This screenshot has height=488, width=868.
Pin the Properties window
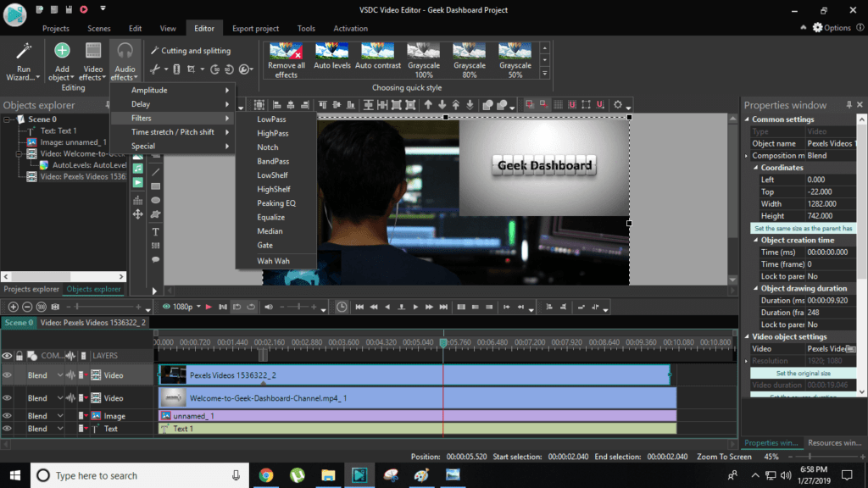pos(849,104)
